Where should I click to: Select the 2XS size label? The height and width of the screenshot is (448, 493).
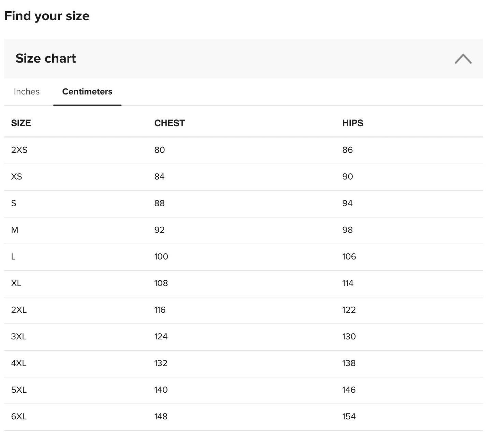[19, 150]
